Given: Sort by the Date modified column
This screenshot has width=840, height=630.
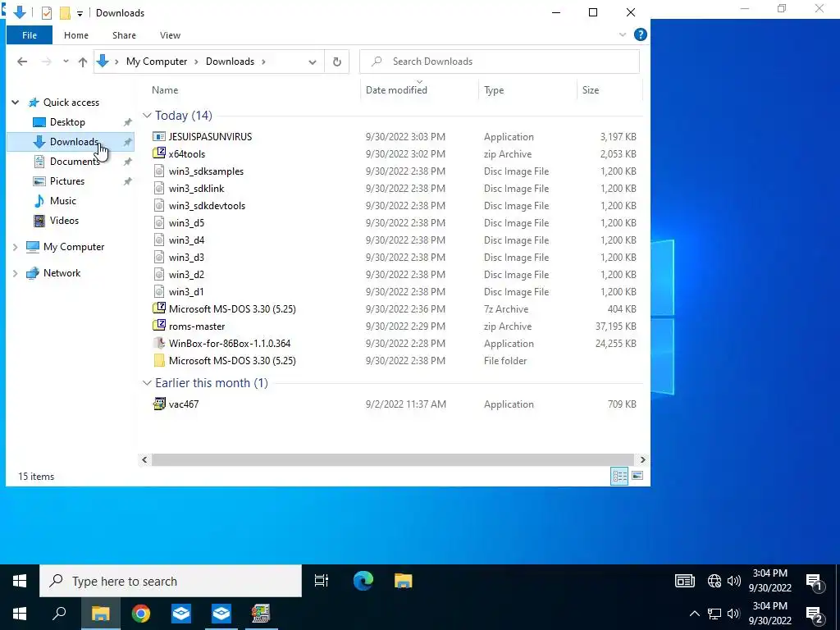Looking at the screenshot, I should click(396, 90).
